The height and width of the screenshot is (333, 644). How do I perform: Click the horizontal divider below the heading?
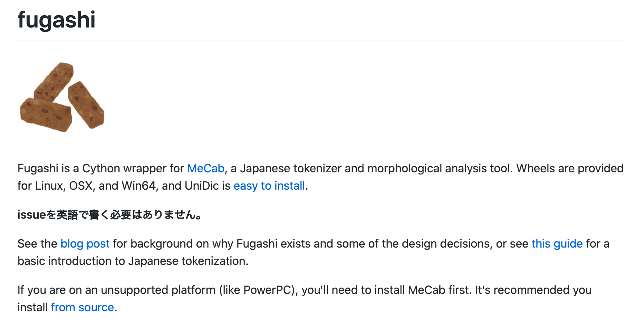[321, 41]
